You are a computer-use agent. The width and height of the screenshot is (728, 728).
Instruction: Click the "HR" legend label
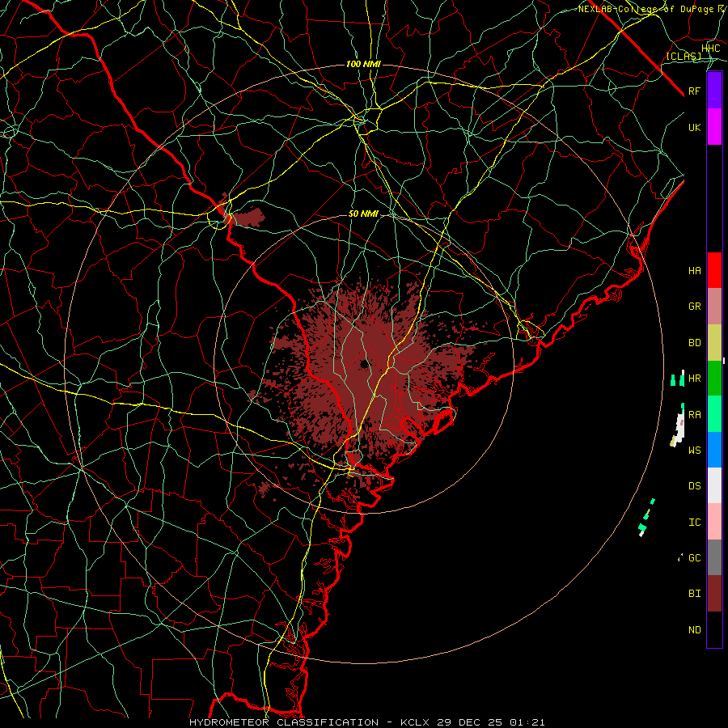coord(694,379)
